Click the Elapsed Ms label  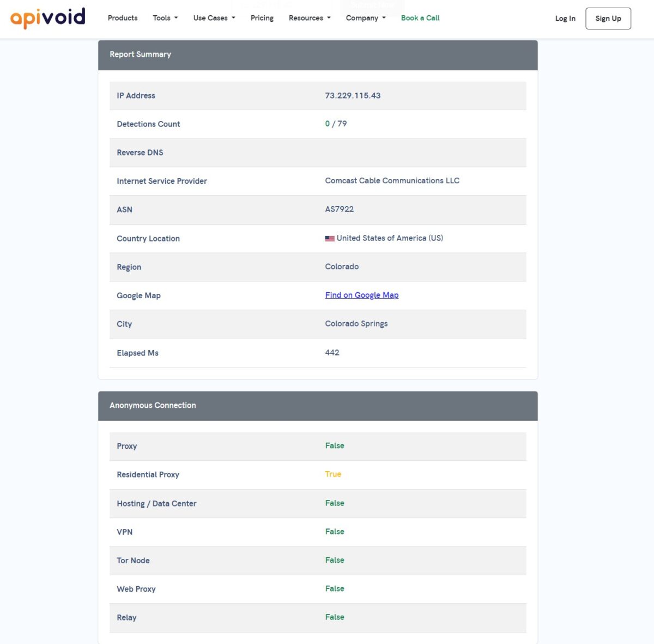point(137,353)
